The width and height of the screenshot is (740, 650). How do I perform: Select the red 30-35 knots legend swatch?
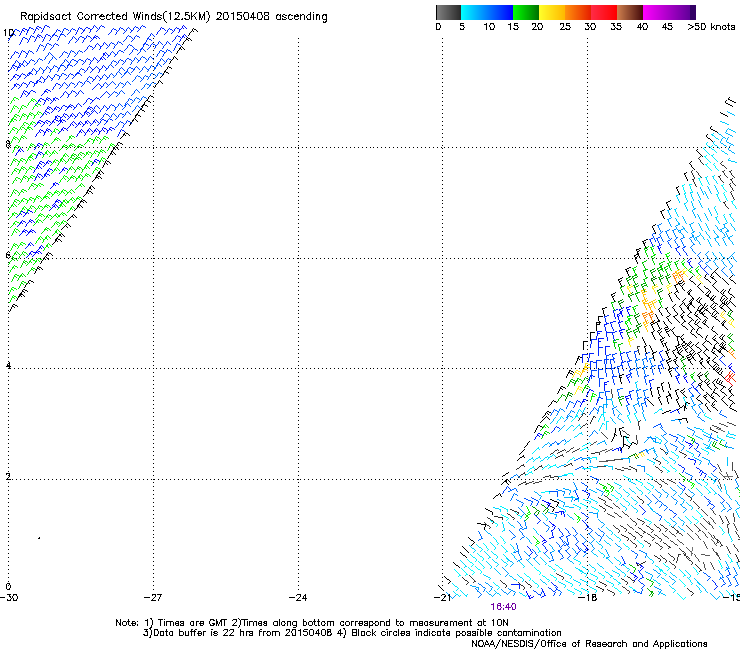click(604, 12)
